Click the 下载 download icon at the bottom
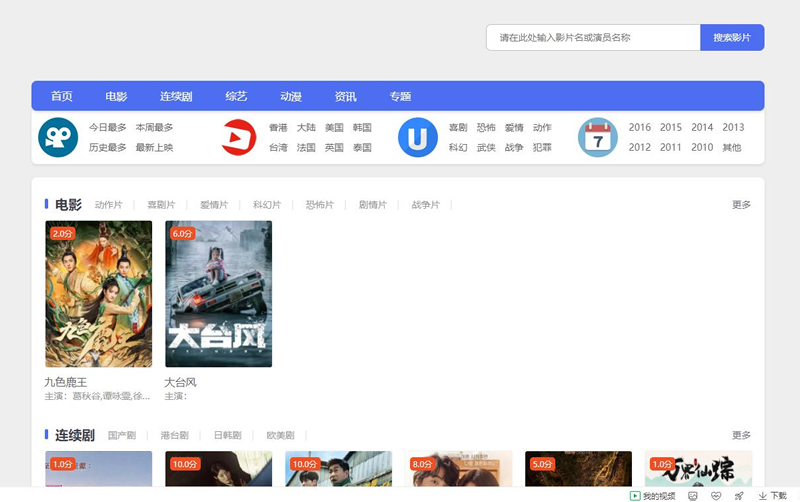The width and height of the screenshot is (800, 502). click(773, 495)
